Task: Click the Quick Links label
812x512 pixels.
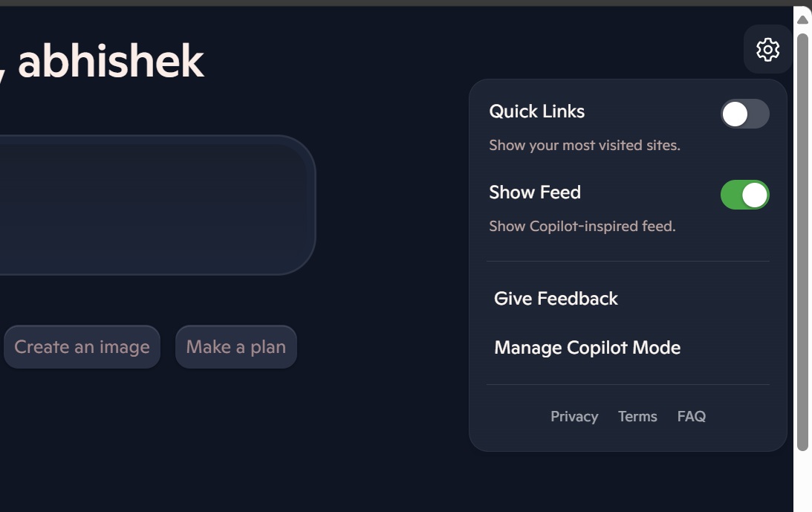Action: click(536, 111)
